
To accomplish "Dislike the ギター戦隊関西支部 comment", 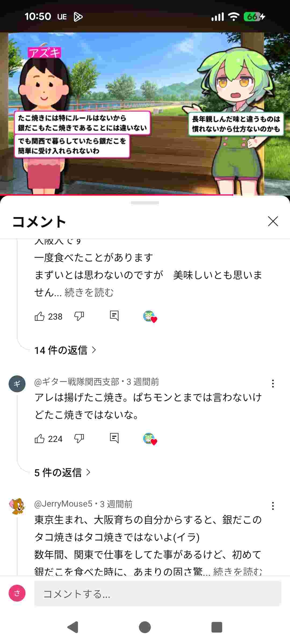I will [79, 439].
